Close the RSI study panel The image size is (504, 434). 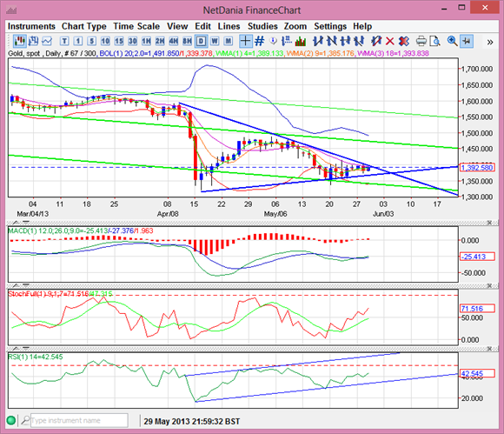(489, 349)
